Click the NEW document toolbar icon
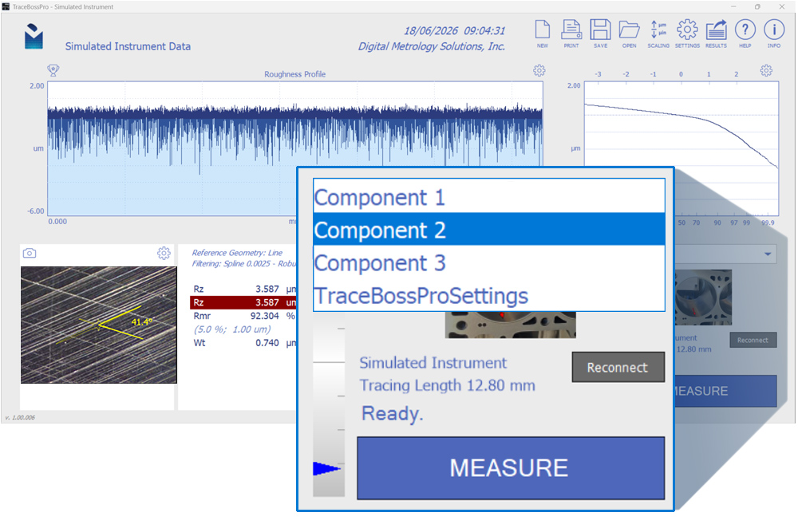 (x=543, y=30)
